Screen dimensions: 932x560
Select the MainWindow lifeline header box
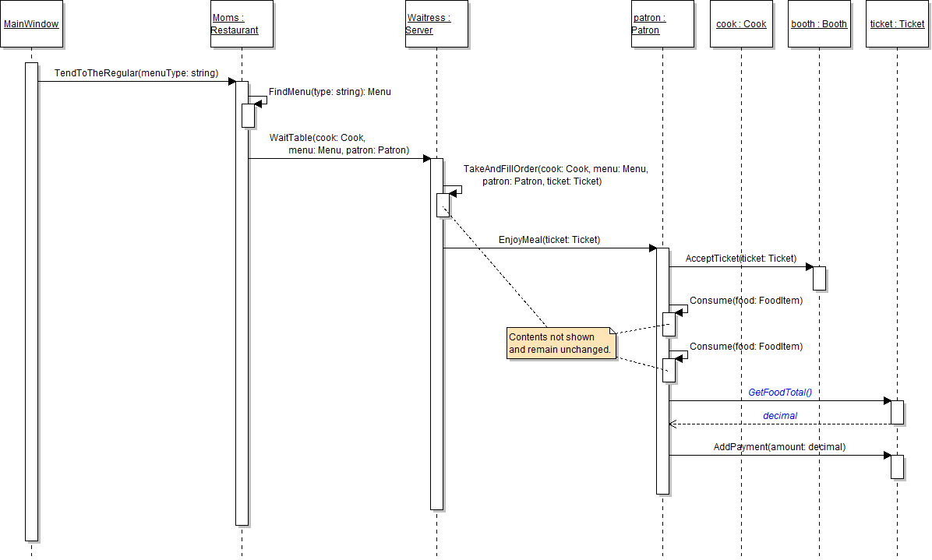pos(31,24)
